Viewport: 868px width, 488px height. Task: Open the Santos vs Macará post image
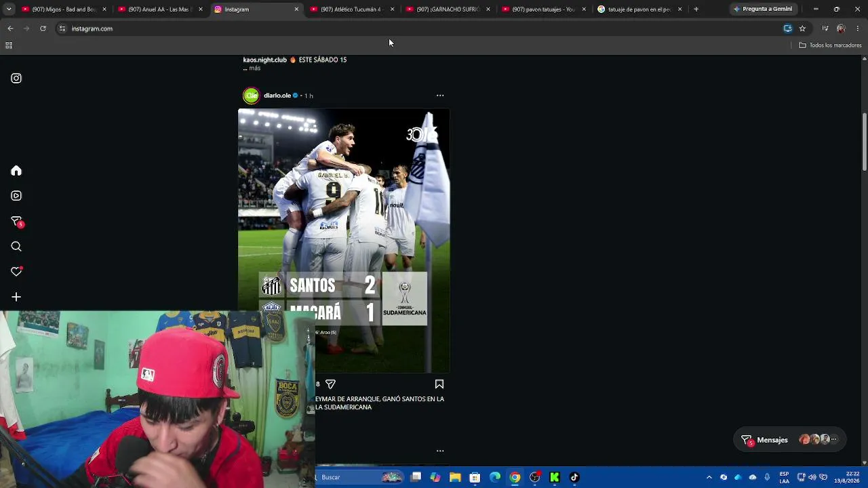pos(344,241)
